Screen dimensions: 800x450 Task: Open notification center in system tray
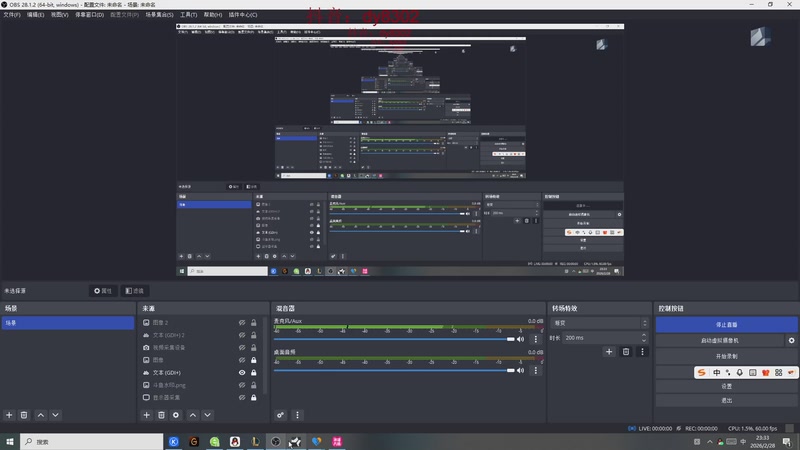coord(787,442)
